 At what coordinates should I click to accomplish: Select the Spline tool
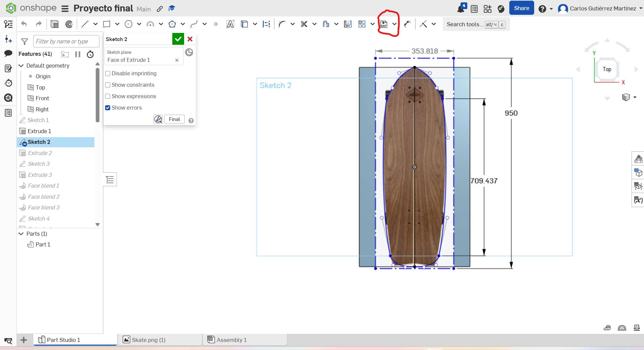(194, 24)
